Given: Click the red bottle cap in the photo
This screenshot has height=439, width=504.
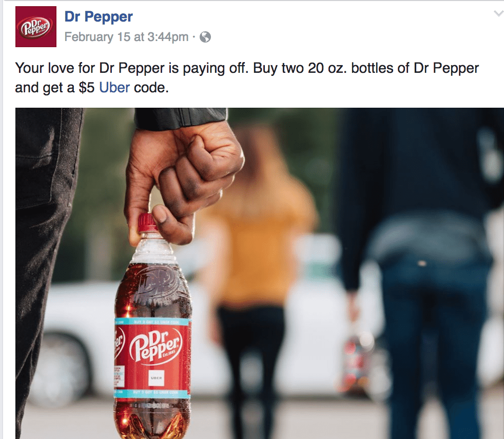Looking at the screenshot, I should 147,223.
